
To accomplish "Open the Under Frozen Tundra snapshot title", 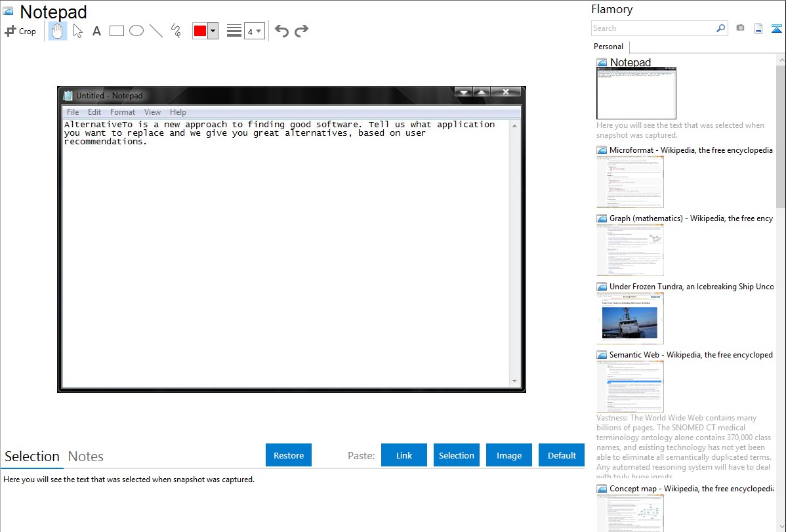I will tap(692, 286).
